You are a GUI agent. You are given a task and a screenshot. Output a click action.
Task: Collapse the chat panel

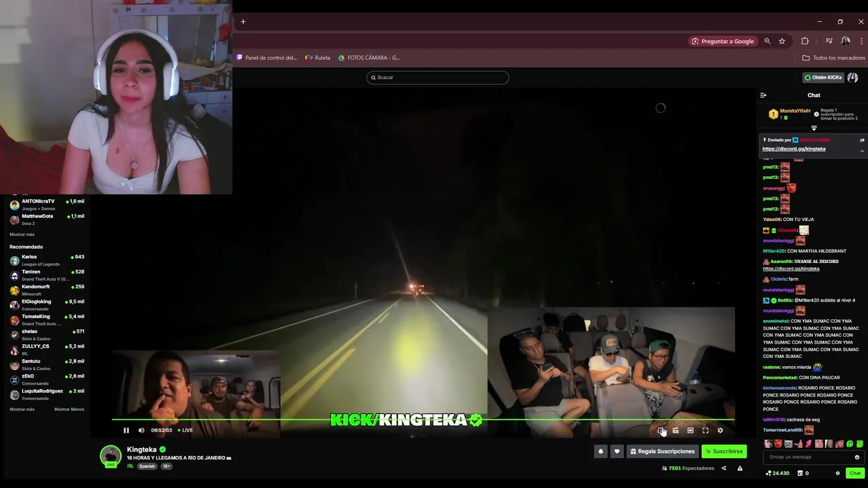(763, 96)
